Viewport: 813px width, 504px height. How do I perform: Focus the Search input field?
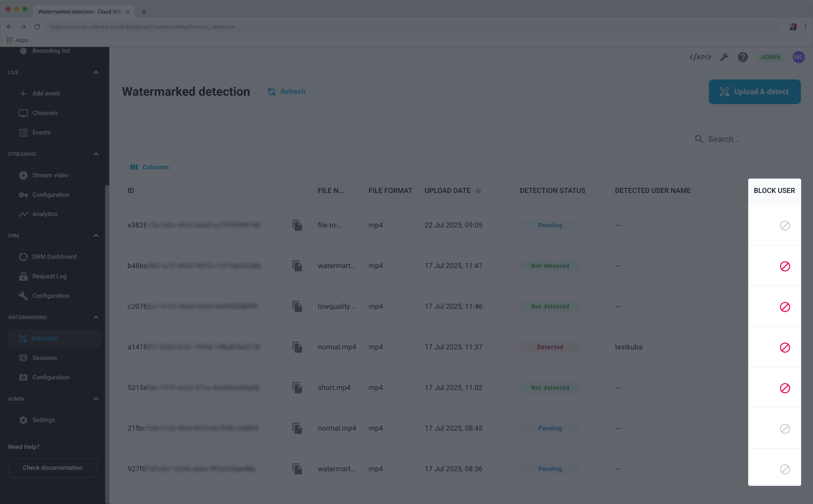744,139
